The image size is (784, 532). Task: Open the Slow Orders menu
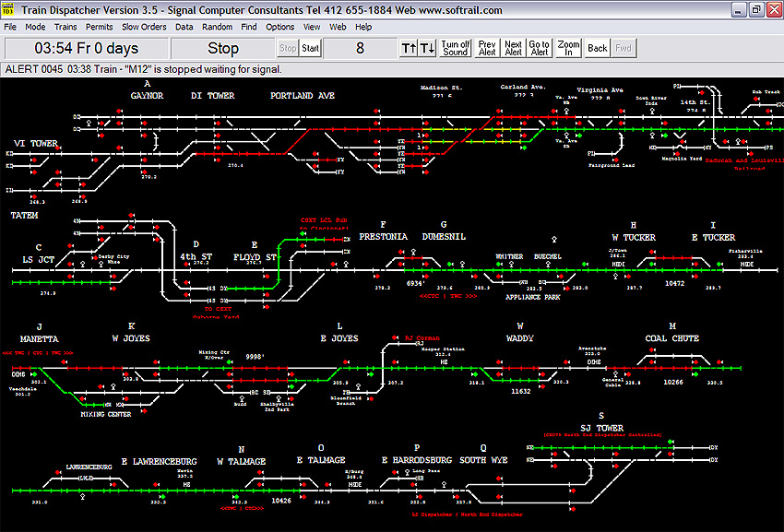(144, 27)
